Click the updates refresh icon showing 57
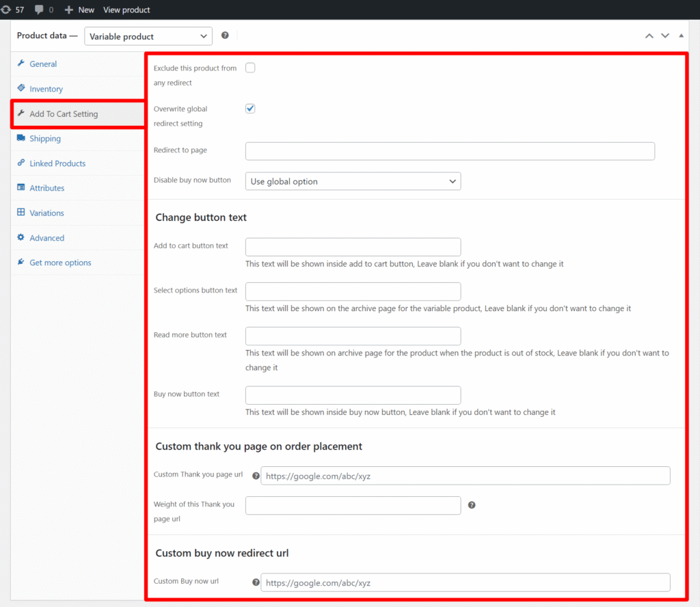 [x=6, y=10]
